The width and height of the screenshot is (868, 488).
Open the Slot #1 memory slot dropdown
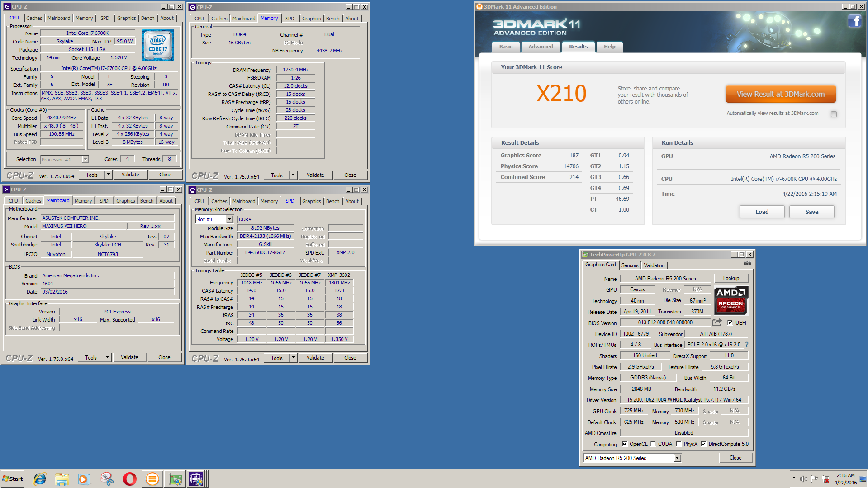tap(229, 219)
